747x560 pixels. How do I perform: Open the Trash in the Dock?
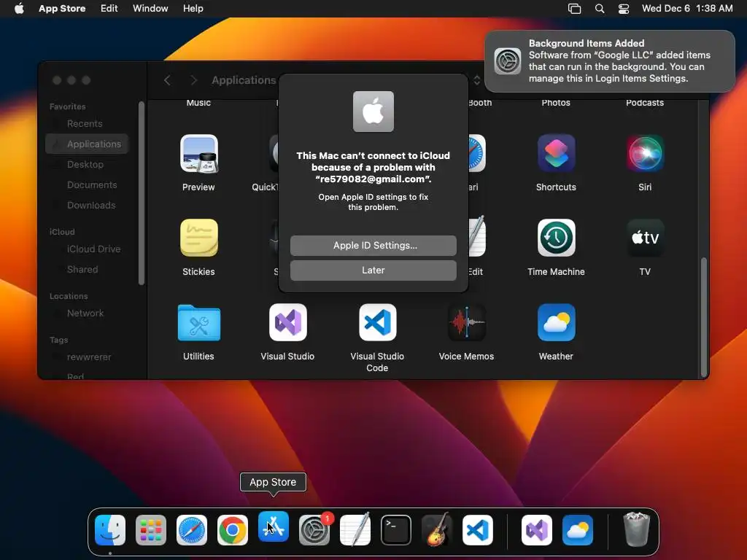(636, 529)
